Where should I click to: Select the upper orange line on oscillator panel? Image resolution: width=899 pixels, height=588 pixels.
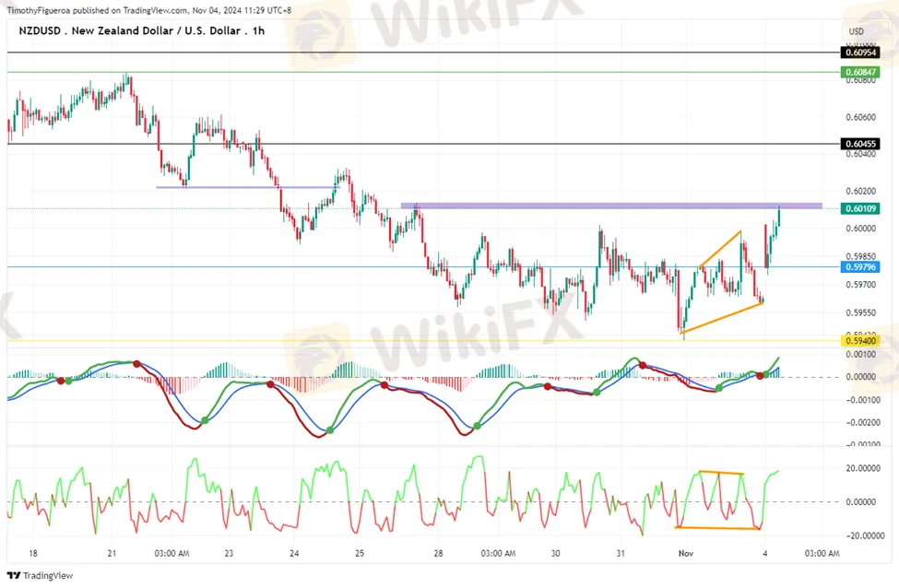[x=721, y=473]
